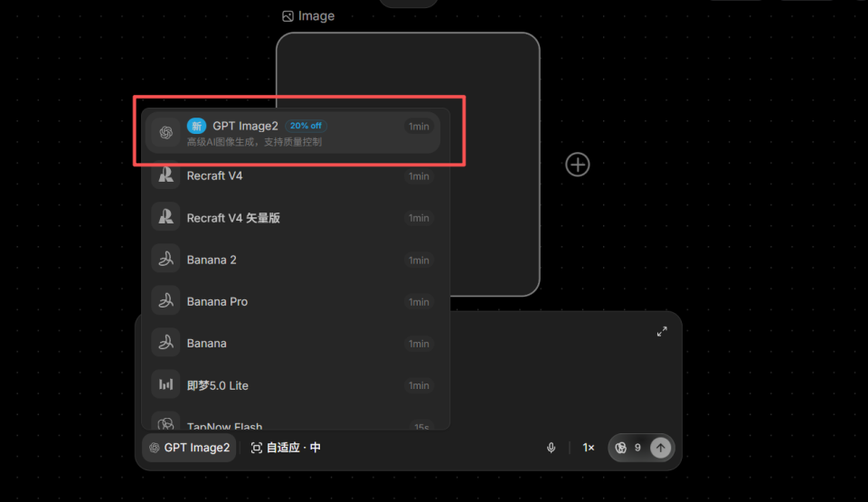
Task: Click the Image node title text
Action: 316,16
